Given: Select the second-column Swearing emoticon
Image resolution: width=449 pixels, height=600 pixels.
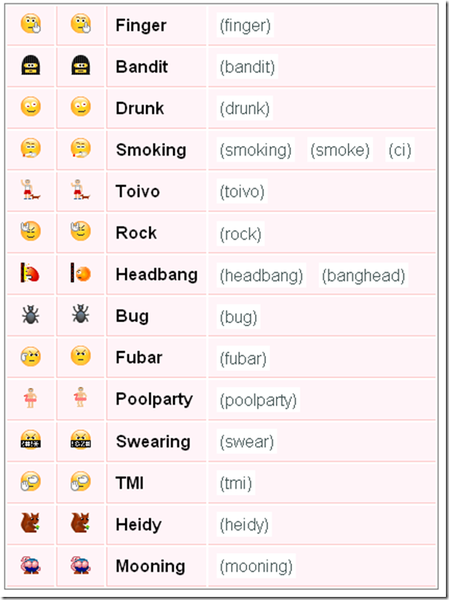Looking at the screenshot, I should pos(81,439).
